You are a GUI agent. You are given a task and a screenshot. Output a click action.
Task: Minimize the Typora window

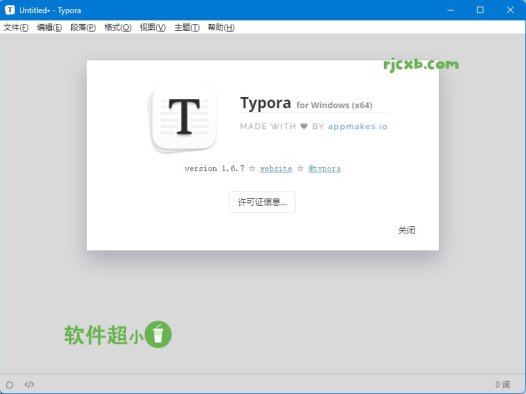pos(451,10)
